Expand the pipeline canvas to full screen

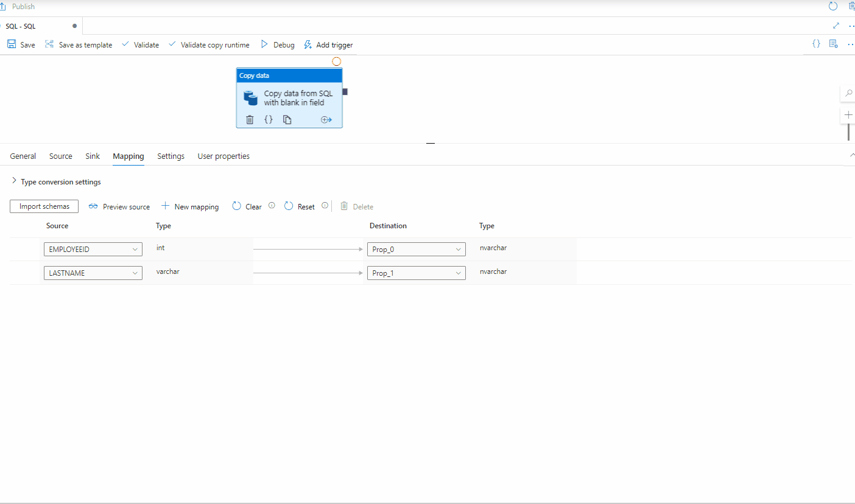pos(836,26)
